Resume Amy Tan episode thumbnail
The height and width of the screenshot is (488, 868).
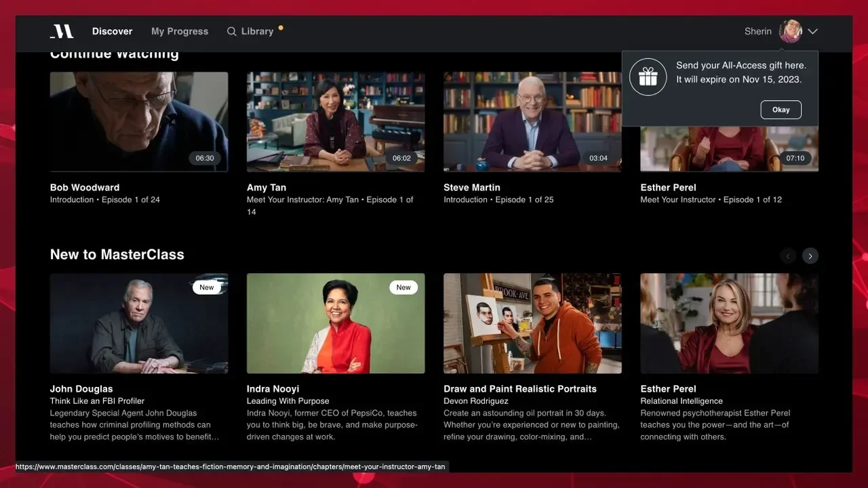[336, 122]
